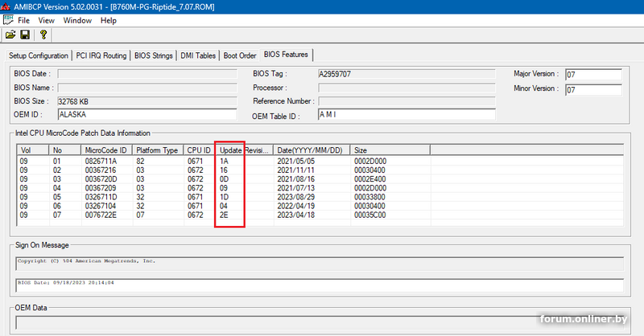644x336 pixels.
Task: Click the BIOS Date sign-on message field
Action: (x=320, y=285)
